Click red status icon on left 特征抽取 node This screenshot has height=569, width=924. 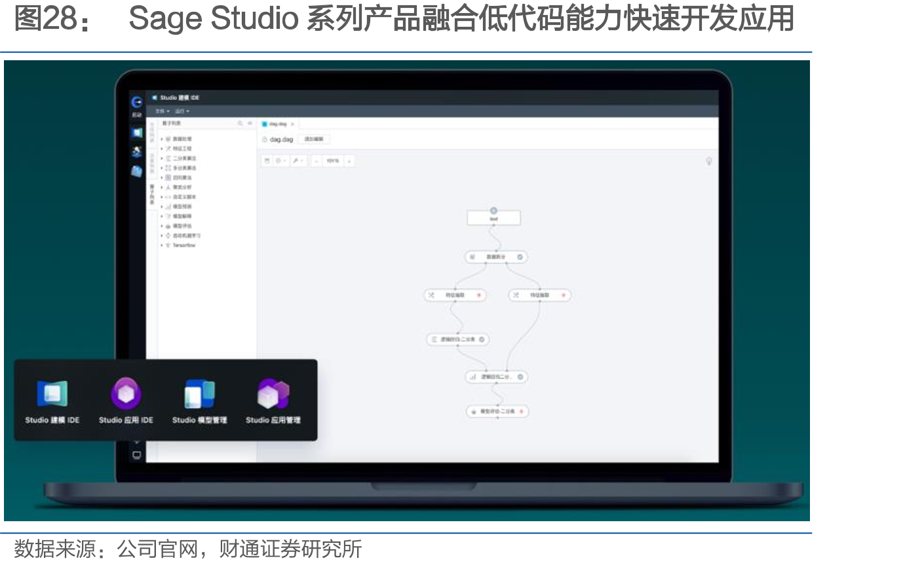479,295
